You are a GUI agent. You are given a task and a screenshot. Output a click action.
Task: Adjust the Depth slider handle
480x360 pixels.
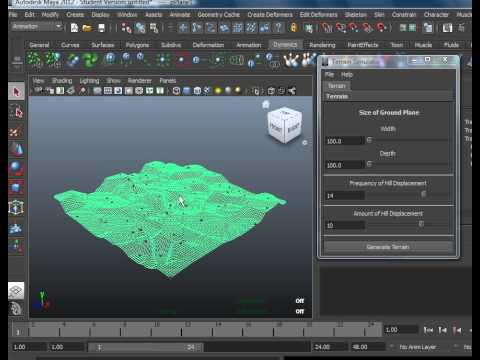click(369, 164)
